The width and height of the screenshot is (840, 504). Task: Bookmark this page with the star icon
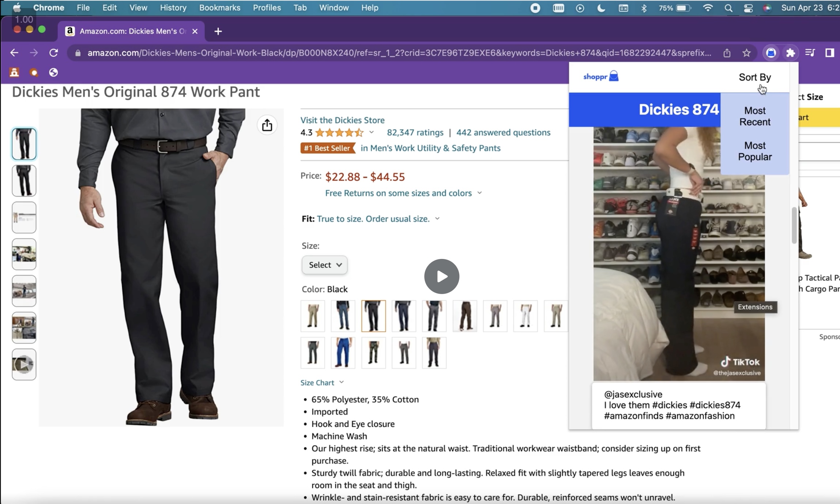click(747, 53)
